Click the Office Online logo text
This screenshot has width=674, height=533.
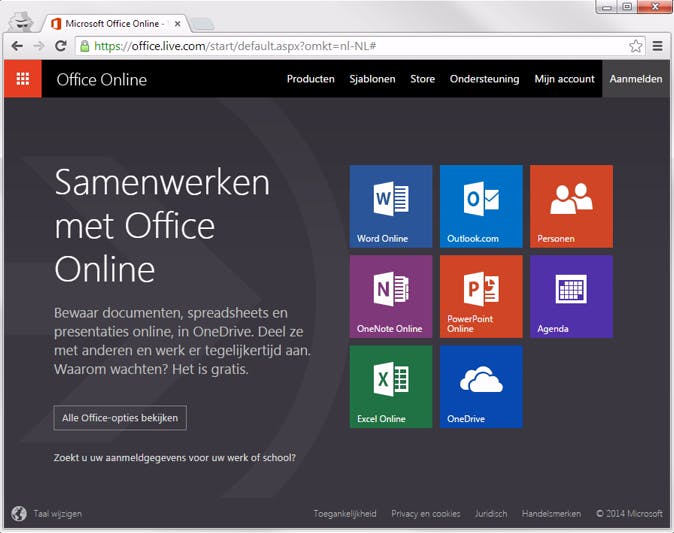[102, 80]
